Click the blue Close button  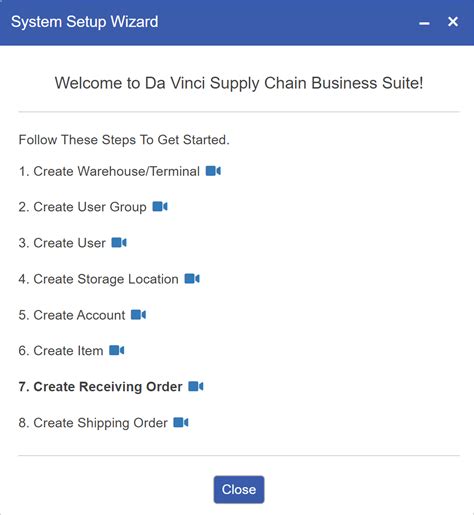click(x=239, y=489)
